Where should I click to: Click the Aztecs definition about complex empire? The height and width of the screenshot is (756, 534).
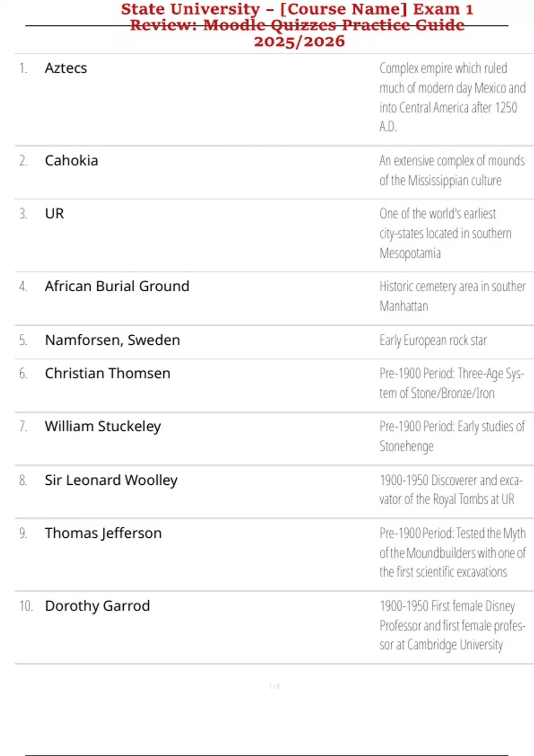[452, 97]
